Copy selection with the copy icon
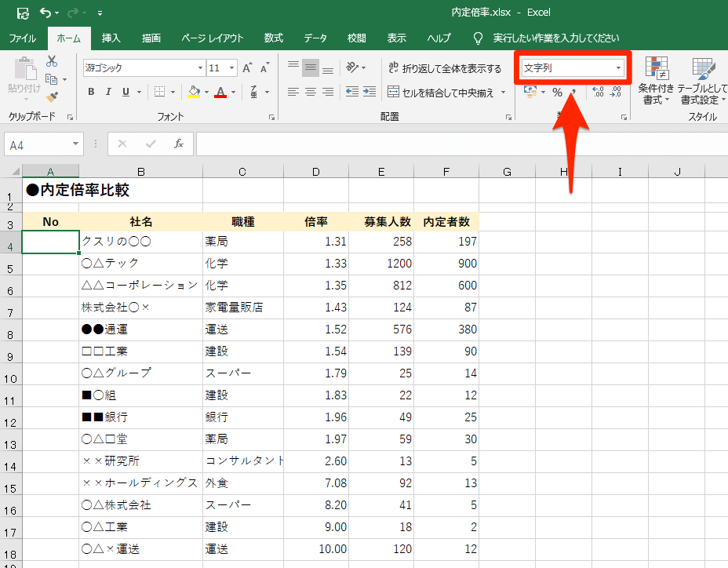 (52, 79)
